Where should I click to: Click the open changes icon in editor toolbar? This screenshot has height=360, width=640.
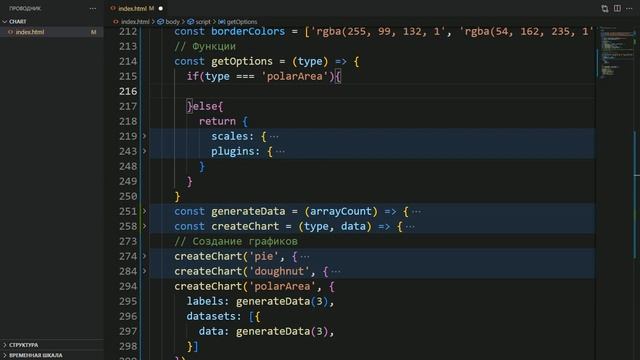coord(604,9)
